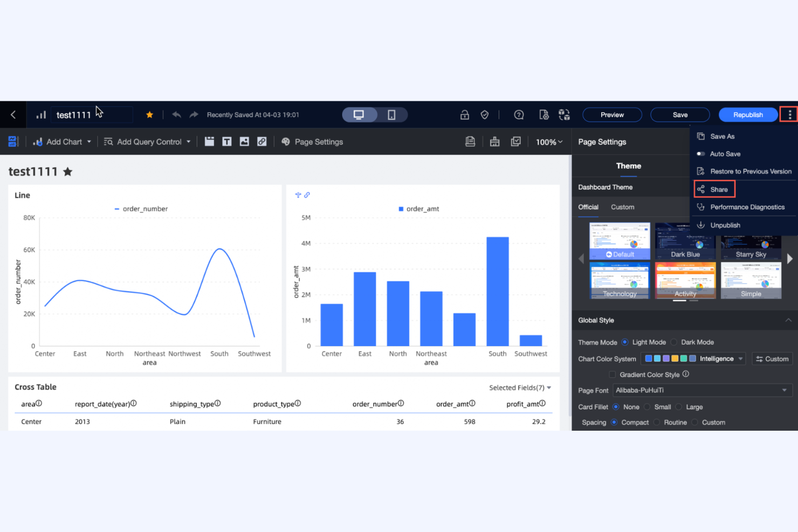The width and height of the screenshot is (798, 532).
Task: Click the Republish button
Action: coord(748,114)
